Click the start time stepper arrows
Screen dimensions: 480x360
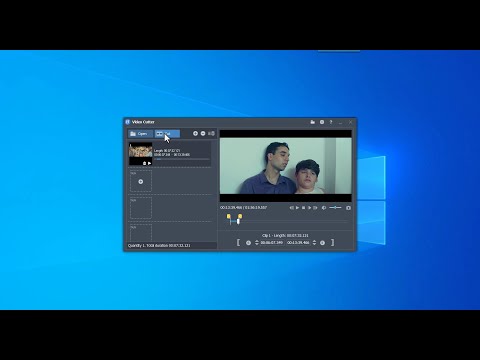[257, 242]
